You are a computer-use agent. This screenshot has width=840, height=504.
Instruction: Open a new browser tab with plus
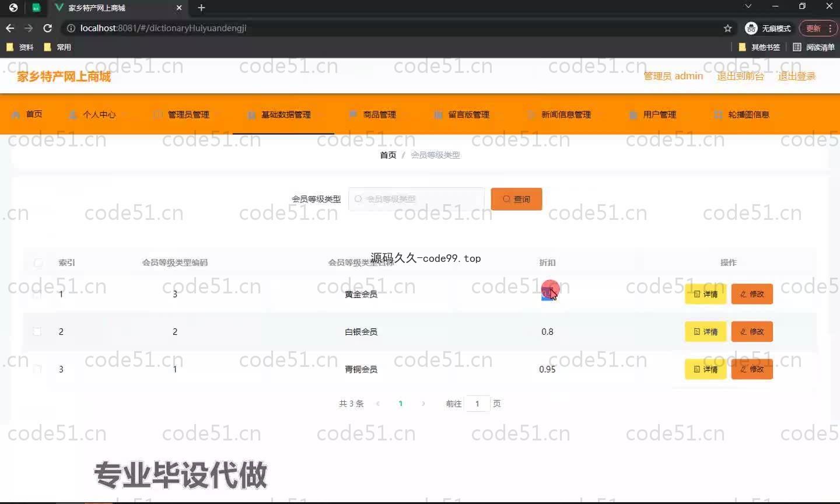click(201, 8)
